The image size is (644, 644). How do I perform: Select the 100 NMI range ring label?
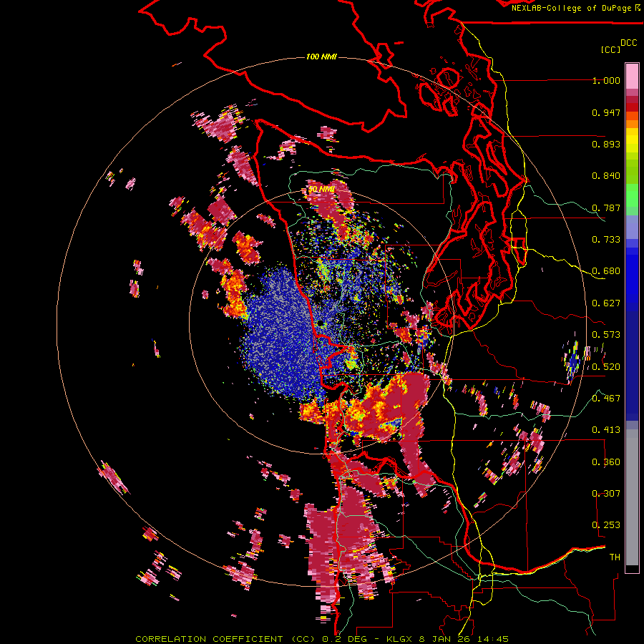click(x=321, y=57)
